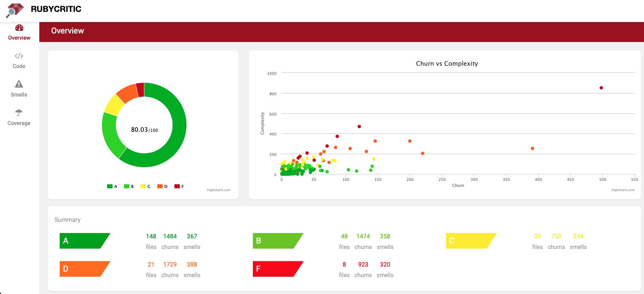Click the 80.03/100 score in donut center
Viewport: 644px width, 294px height.
coord(144,130)
